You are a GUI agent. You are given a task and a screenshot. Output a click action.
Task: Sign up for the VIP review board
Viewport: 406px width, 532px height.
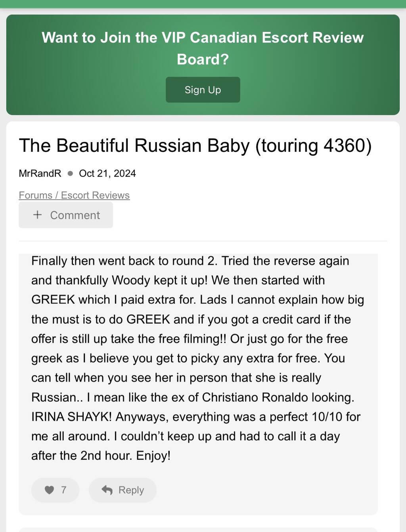(203, 90)
